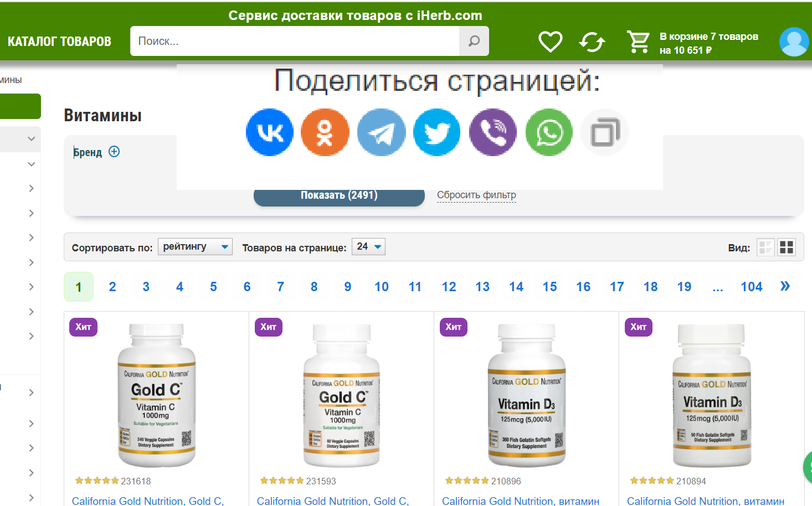
Task: Open items per page 24 dropdown
Action: point(368,247)
